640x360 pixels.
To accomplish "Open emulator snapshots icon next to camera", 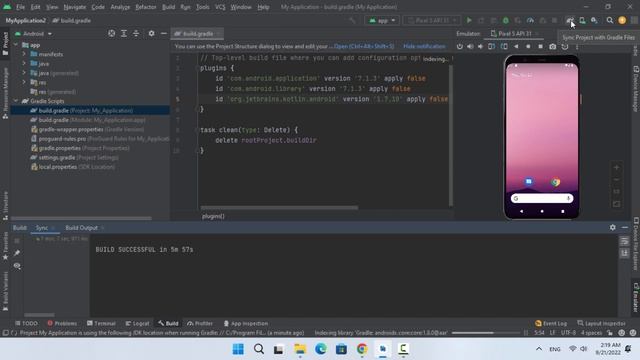I will (x=565, y=47).
